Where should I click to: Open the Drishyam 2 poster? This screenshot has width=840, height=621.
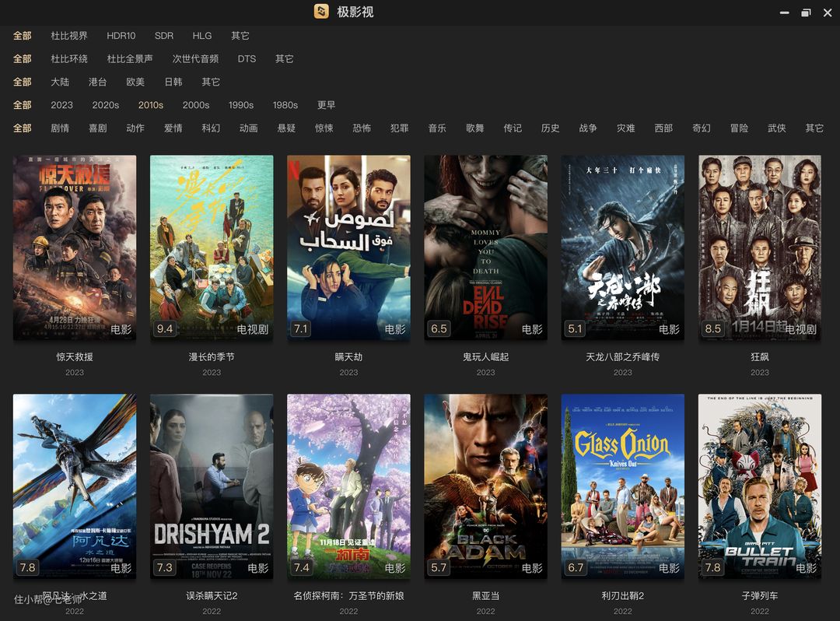[x=212, y=486]
